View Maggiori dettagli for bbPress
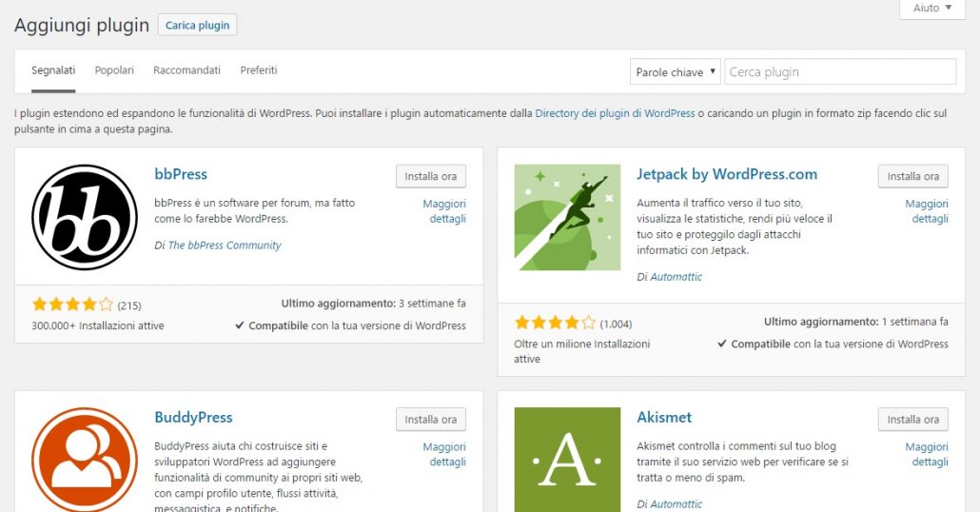The width and height of the screenshot is (980, 512). point(444,211)
